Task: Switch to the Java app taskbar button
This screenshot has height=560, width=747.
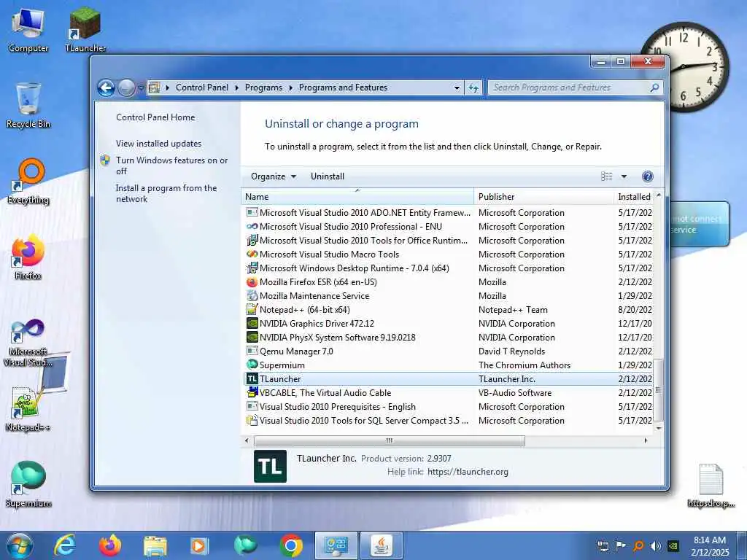Action: click(382, 545)
